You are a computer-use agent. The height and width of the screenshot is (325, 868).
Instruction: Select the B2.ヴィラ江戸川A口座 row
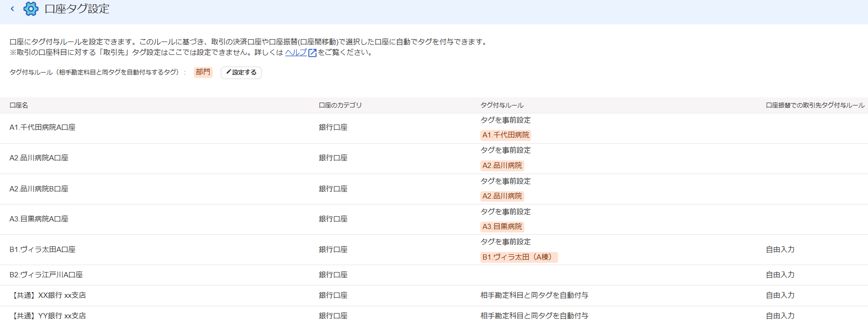tap(434, 275)
